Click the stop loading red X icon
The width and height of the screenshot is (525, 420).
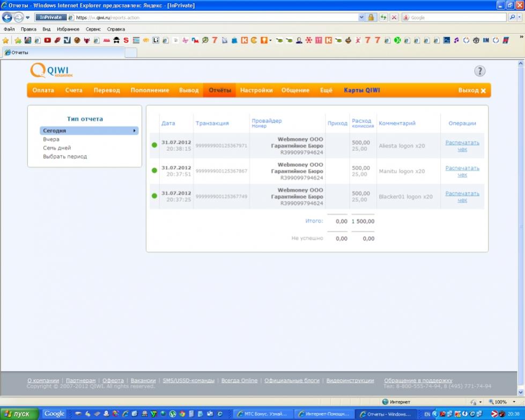pyautogui.click(x=394, y=17)
